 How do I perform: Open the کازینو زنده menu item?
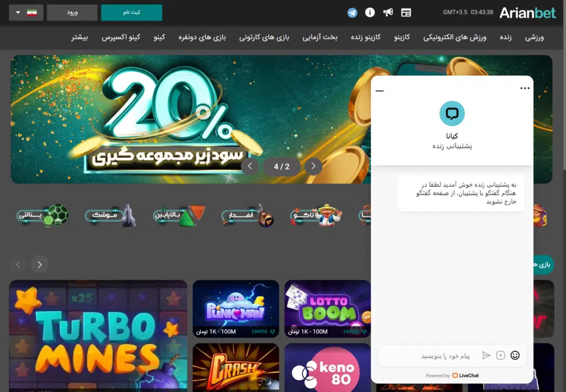(366, 38)
